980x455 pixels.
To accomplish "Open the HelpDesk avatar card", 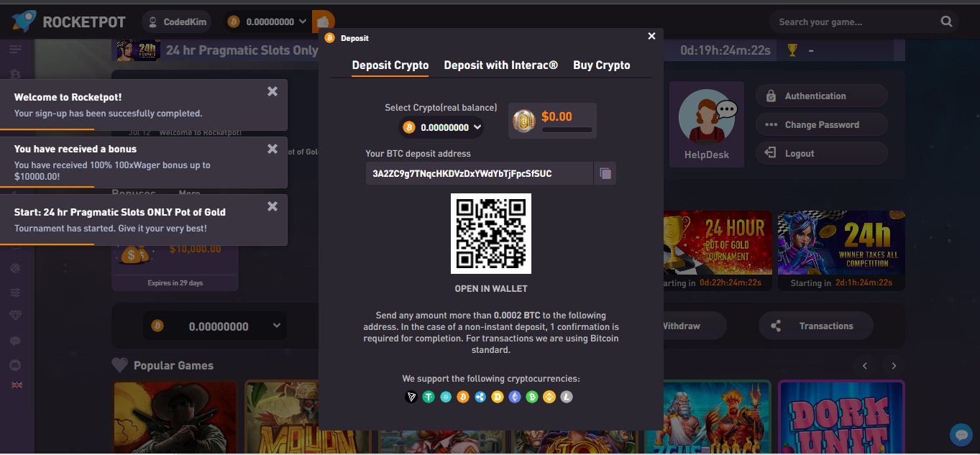I will pyautogui.click(x=707, y=124).
